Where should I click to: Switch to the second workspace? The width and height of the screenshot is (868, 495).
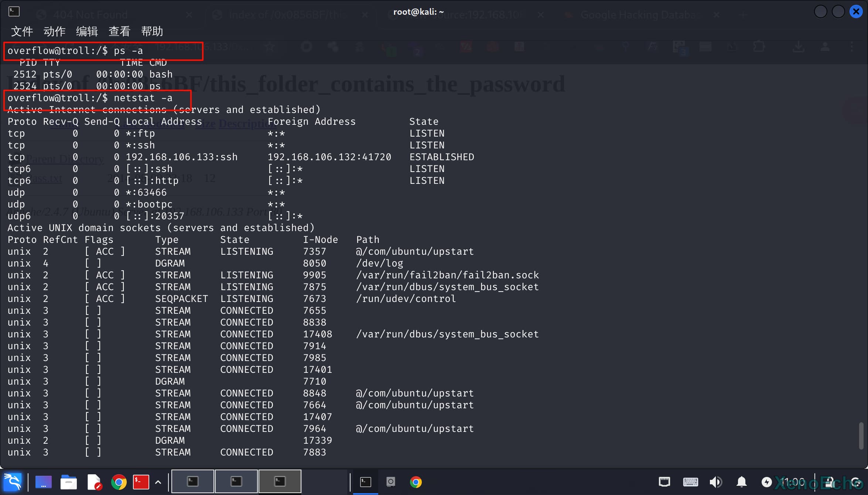pos(236,481)
